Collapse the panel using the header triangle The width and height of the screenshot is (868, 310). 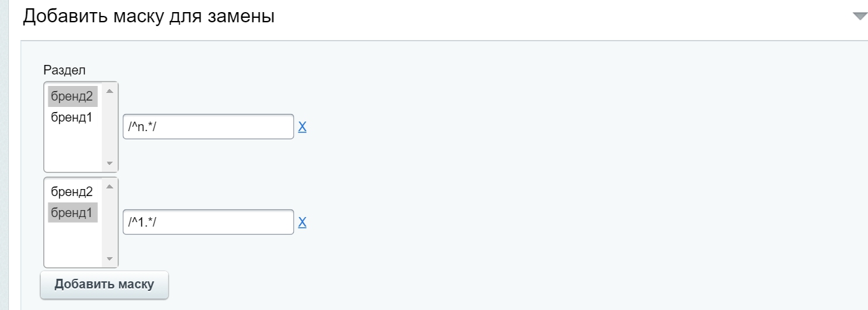tap(860, 17)
